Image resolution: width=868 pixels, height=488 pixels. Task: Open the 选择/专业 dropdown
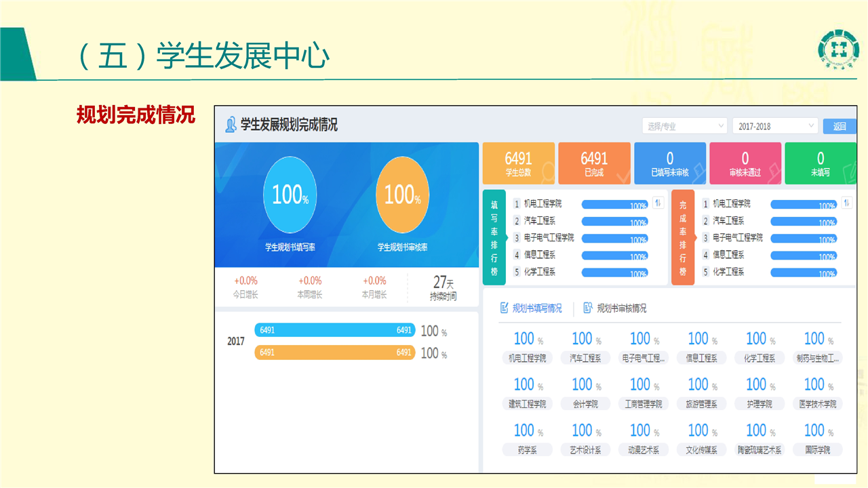pos(684,126)
